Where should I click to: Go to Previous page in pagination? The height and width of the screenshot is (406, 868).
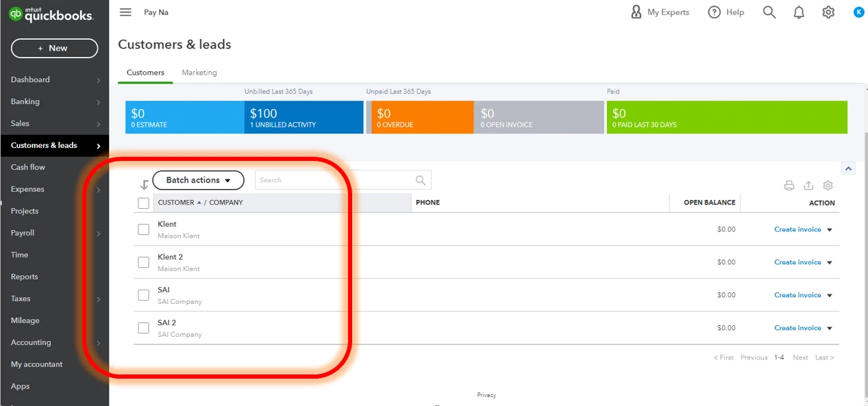754,357
